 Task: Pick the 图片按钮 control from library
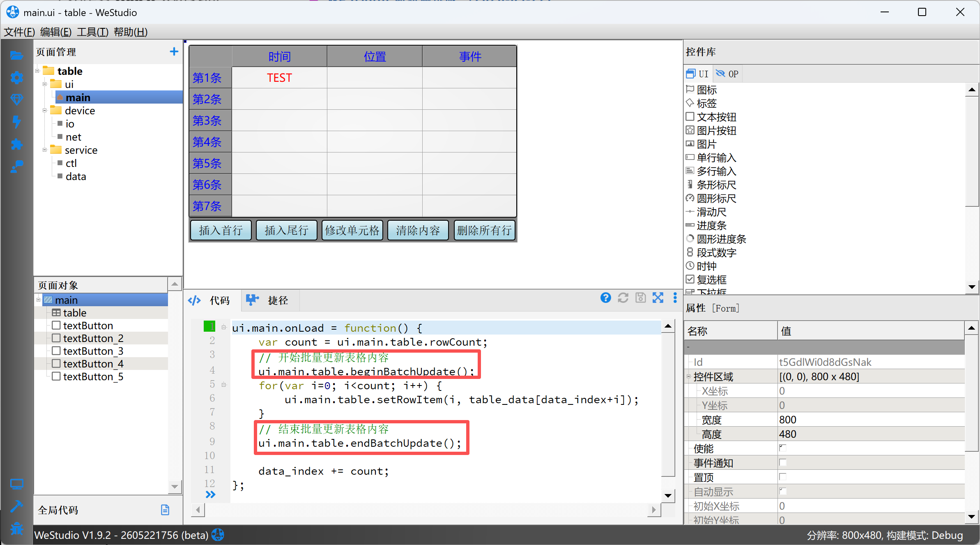pos(711,130)
